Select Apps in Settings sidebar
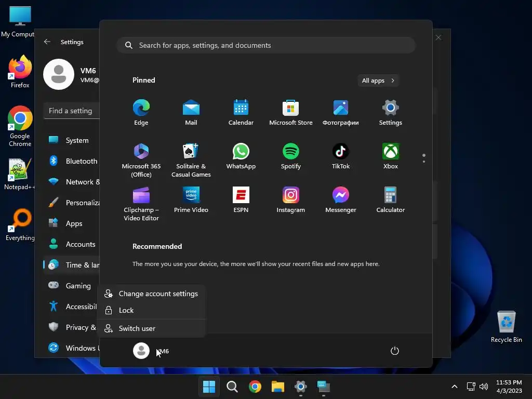This screenshot has height=399, width=532. click(x=72, y=223)
